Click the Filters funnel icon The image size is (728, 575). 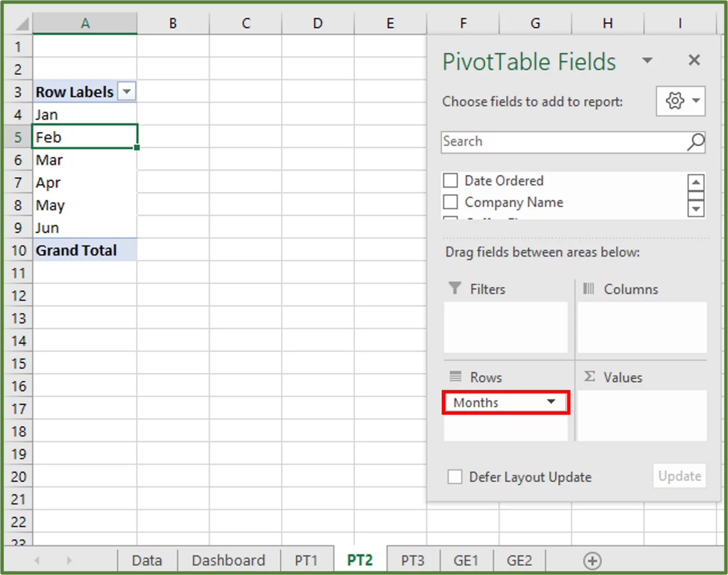click(455, 289)
